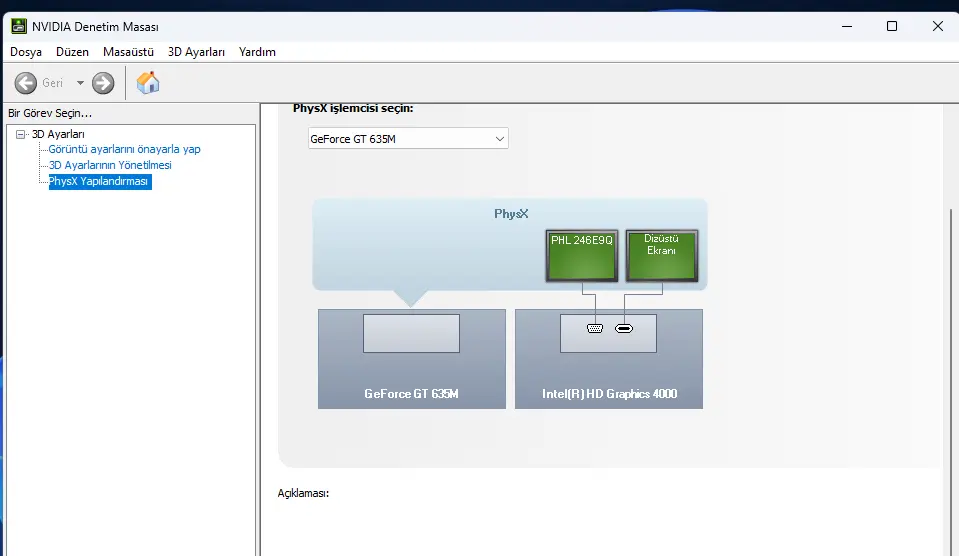Close the NVIDIA Denetim Masası window
The image size is (959, 556).
coord(938,26)
